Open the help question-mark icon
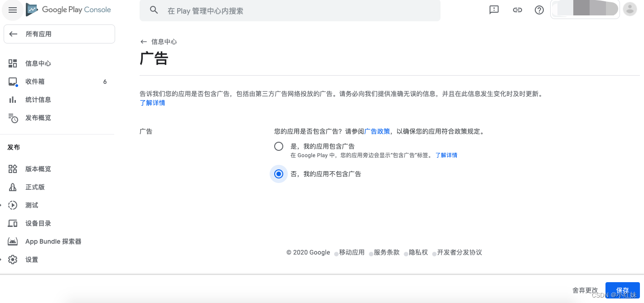644x303 pixels. click(539, 10)
